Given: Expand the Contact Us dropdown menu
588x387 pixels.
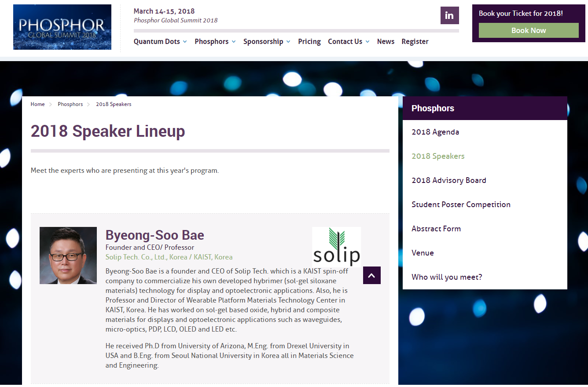Looking at the screenshot, I should [349, 41].
